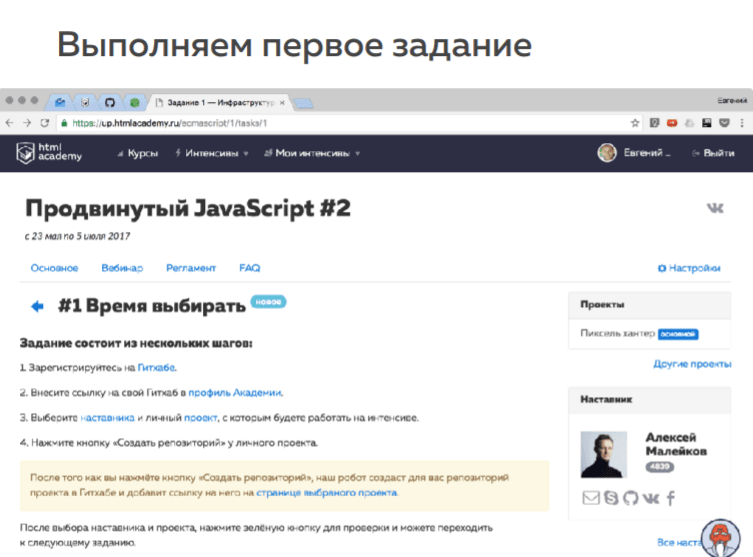The image size is (753, 557).
Task: Switch to the shield pinned tab
Action: 85,102
